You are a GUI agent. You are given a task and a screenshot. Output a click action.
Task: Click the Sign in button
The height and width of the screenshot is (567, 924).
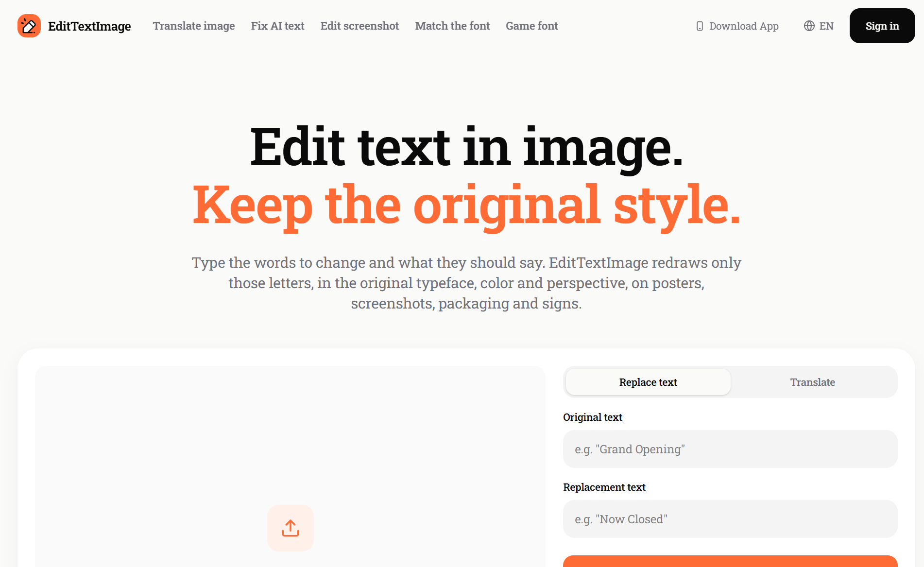click(x=882, y=26)
